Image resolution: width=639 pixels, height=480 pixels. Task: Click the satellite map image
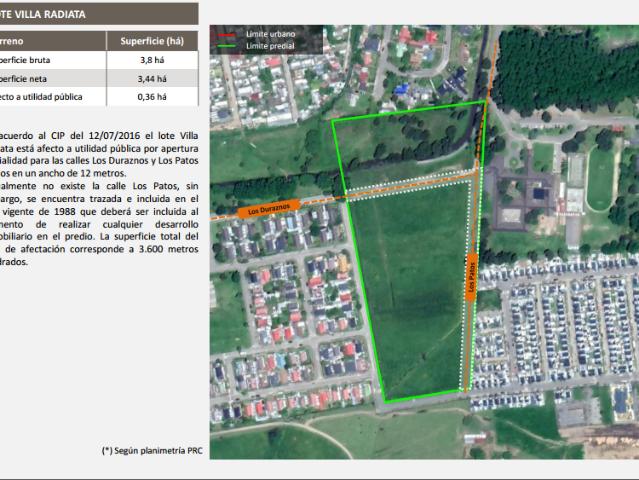(x=424, y=242)
